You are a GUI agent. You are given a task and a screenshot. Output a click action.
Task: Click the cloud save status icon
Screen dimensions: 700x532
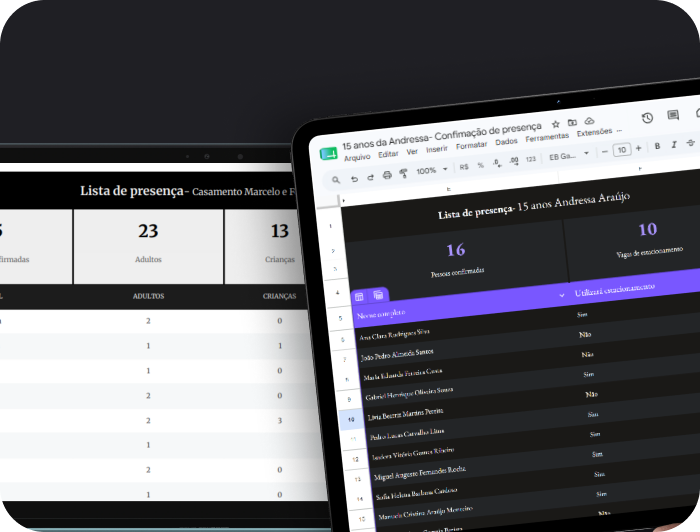coord(589,121)
